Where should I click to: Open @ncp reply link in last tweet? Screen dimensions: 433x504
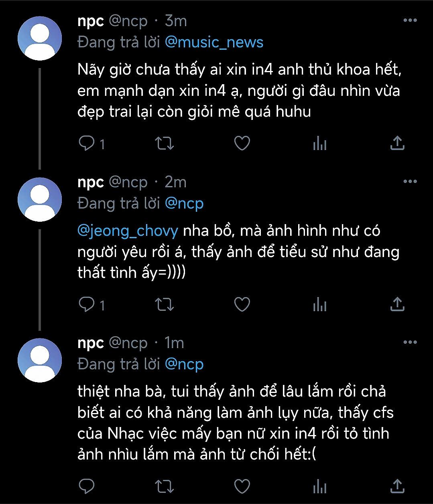[184, 364]
